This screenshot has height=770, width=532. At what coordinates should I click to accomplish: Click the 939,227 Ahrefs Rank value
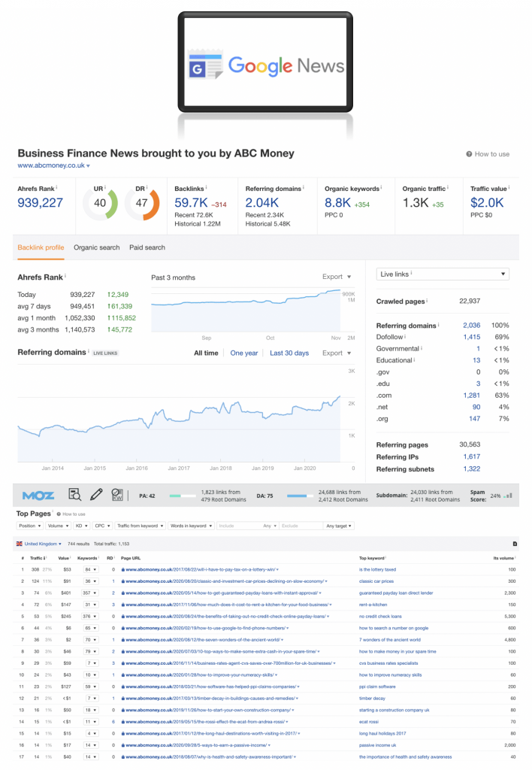point(41,203)
